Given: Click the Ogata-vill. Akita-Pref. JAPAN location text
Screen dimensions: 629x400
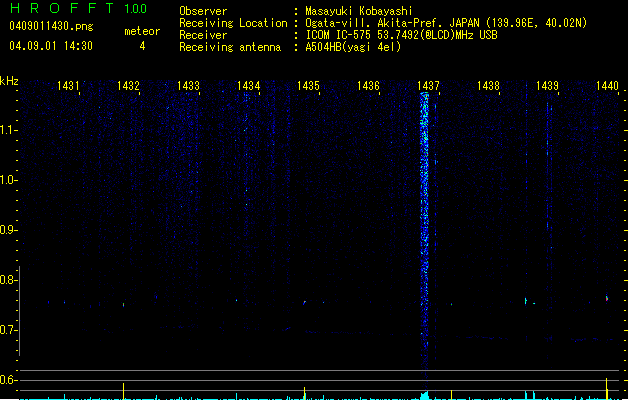Looking at the screenshot, I should tap(446, 23).
